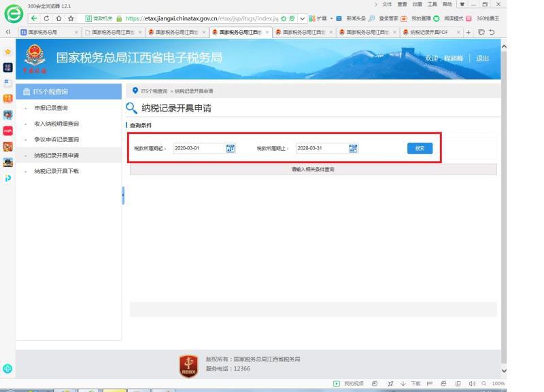544x392 pixels.
Task: Open the 文件 menu
Action: coord(387,4)
